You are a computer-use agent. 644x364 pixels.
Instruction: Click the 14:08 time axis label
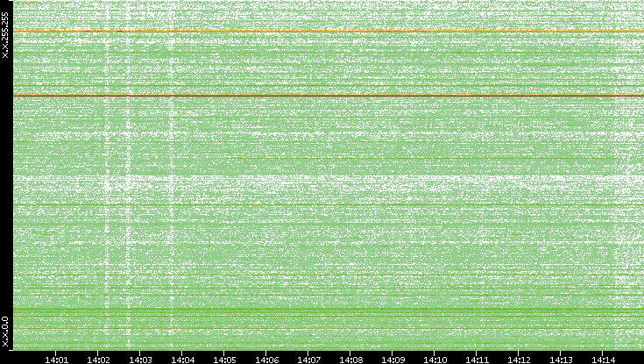350,360
